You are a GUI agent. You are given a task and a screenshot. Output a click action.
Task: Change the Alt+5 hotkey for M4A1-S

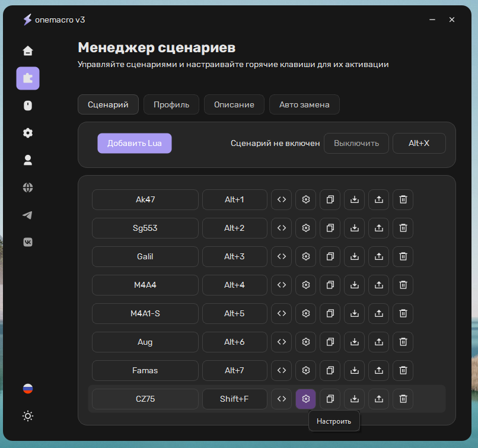[234, 314]
